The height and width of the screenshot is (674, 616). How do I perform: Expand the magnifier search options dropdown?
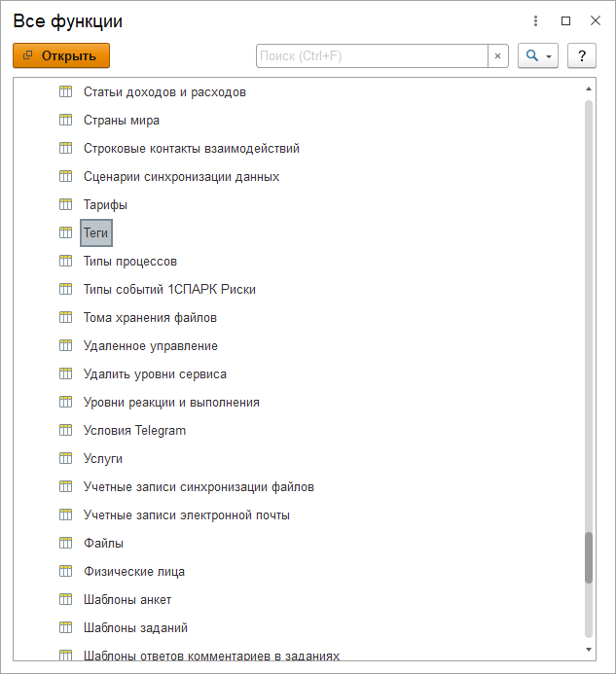tap(537, 56)
